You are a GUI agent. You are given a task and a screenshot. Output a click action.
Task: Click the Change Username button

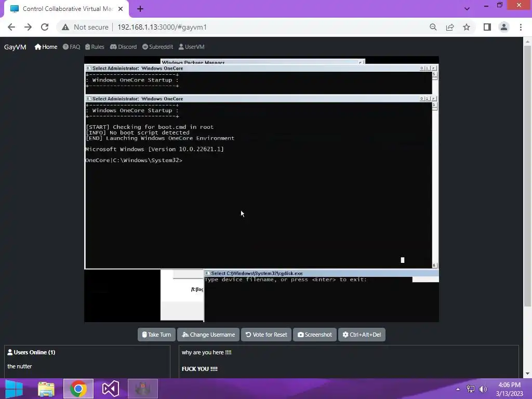tap(208, 335)
